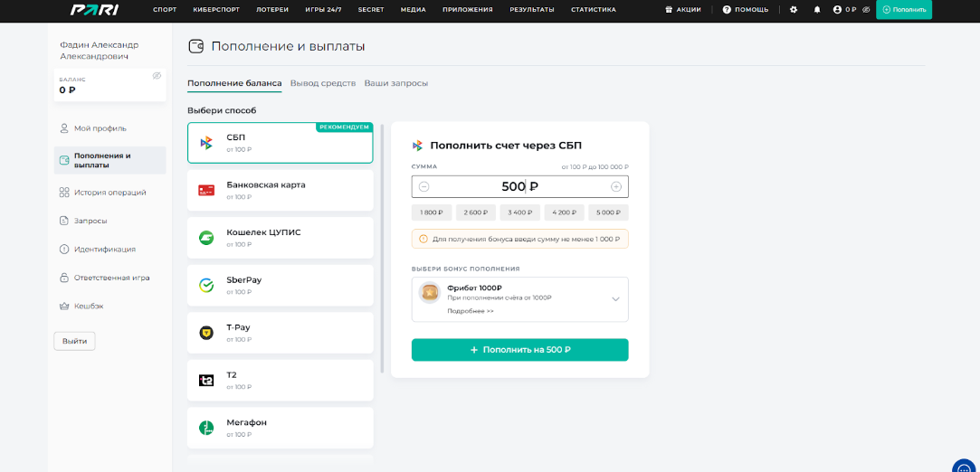Image resolution: width=980 pixels, height=472 pixels.
Task: Click Пополнить на 500 ₽ button
Action: [520, 350]
